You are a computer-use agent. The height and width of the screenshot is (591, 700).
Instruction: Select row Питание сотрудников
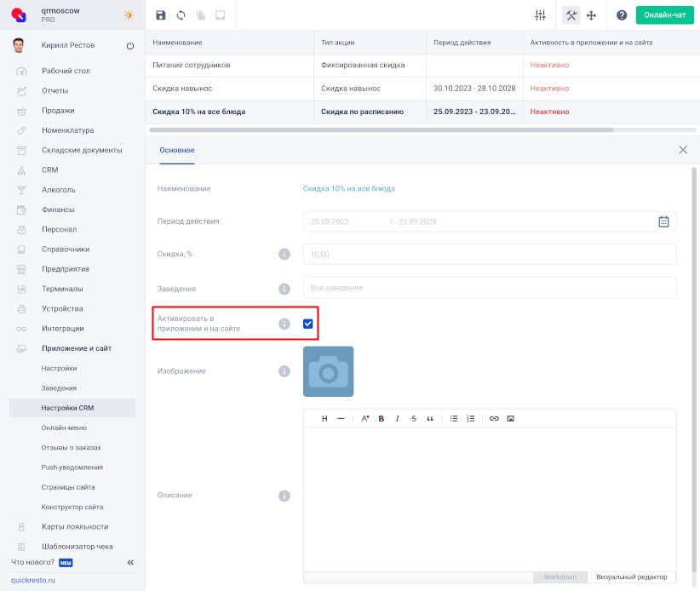(422, 66)
